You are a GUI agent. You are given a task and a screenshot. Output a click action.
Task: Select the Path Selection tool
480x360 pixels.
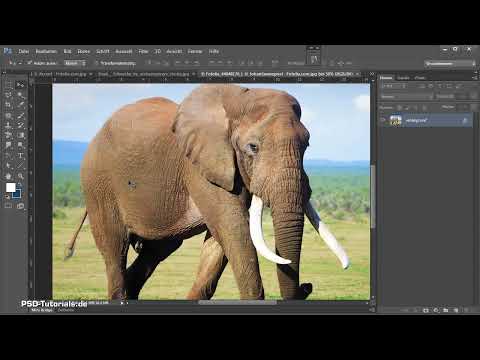click(8, 166)
